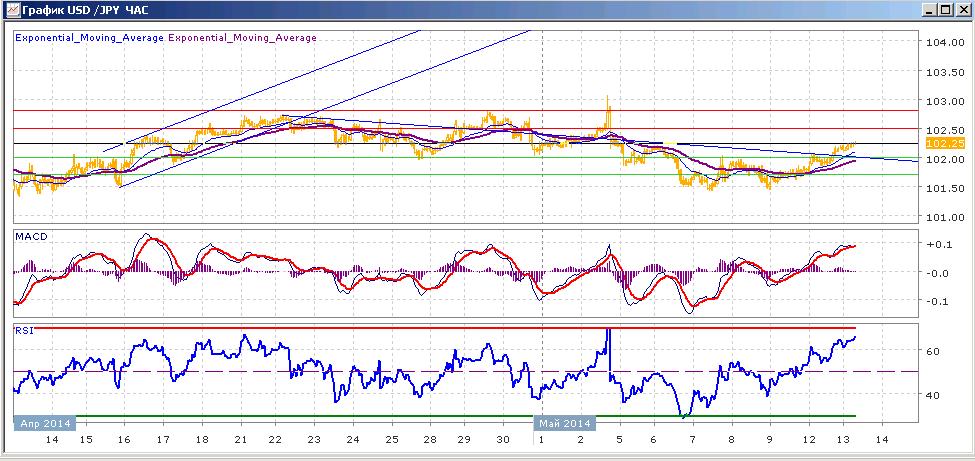Viewport: 975px width, 461px height.
Task: Click date label 23 on time axis
Action: coord(313,440)
